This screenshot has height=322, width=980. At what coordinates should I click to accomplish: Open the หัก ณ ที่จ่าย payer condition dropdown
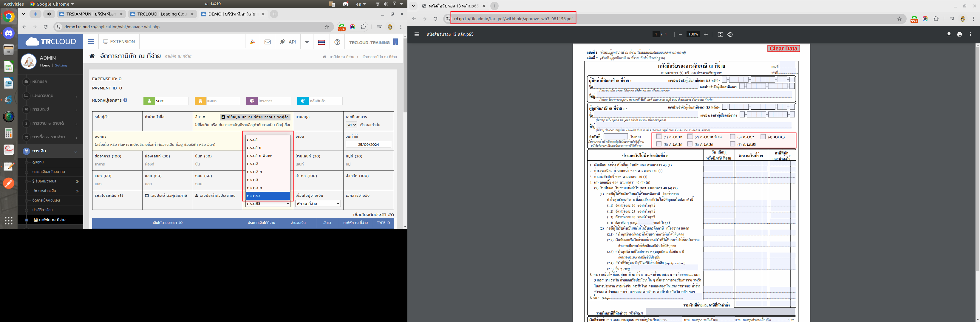tap(318, 203)
